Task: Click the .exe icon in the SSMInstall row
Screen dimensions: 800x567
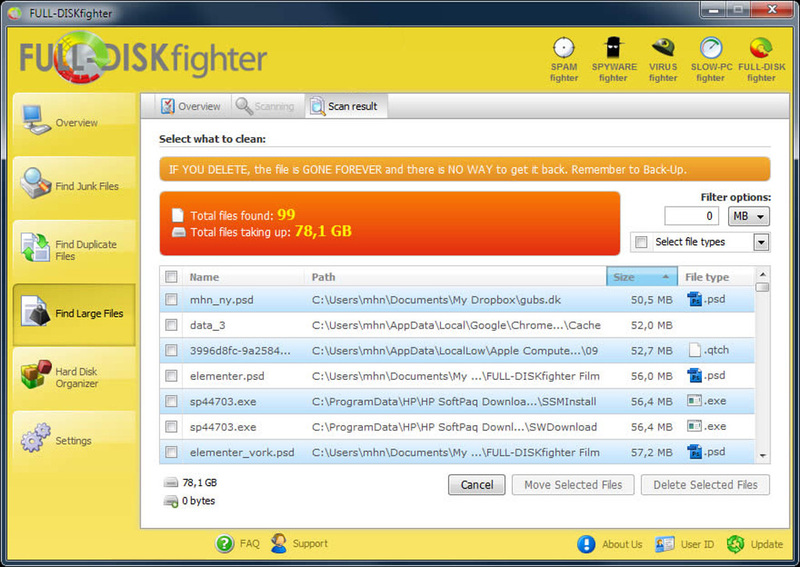Action: coord(694,401)
